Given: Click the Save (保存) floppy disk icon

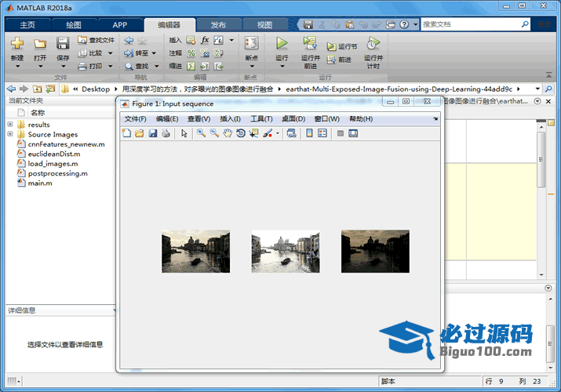Looking at the screenshot, I should click(63, 44).
